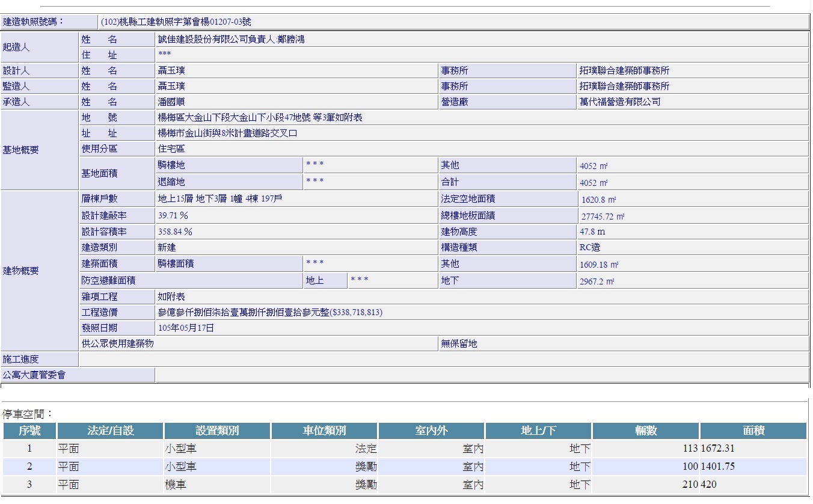Image resolution: width=813 pixels, height=504 pixels.
Task: Select building height 47.8 m
Action: (x=592, y=232)
